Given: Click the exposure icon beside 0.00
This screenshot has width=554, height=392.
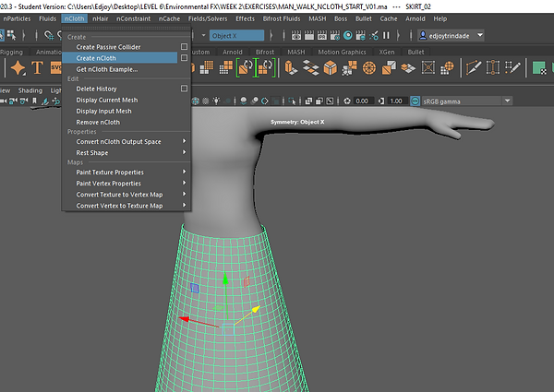Looking at the screenshot, I should 347,101.
